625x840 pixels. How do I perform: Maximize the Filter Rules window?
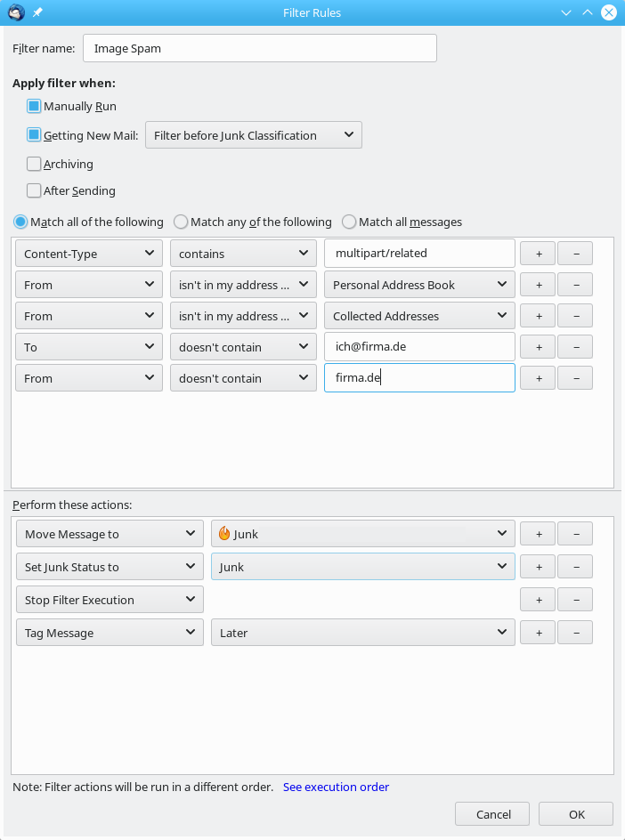click(588, 12)
